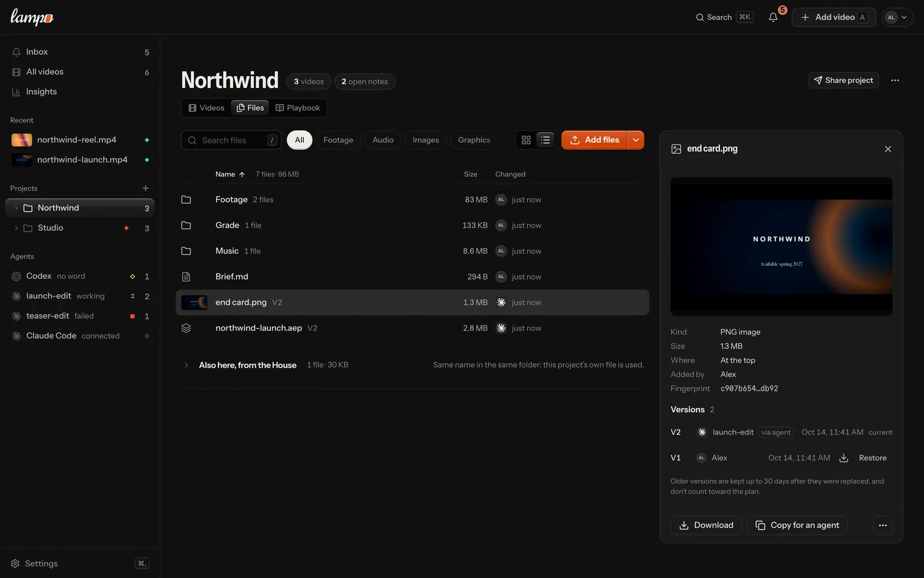Select the Claude Code agent

pos(80,336)
